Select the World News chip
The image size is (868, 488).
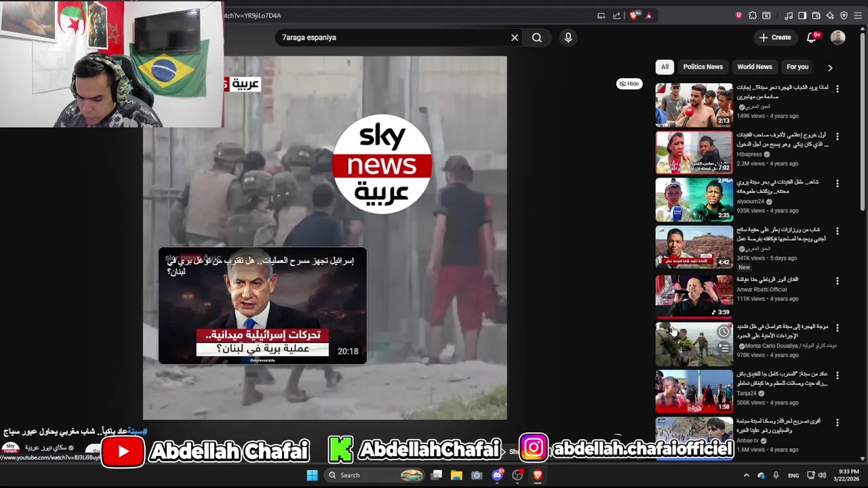755,67
